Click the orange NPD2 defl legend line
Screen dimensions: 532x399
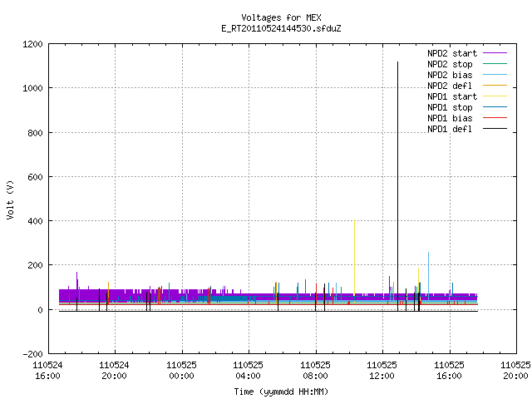(x=495, y=86)
